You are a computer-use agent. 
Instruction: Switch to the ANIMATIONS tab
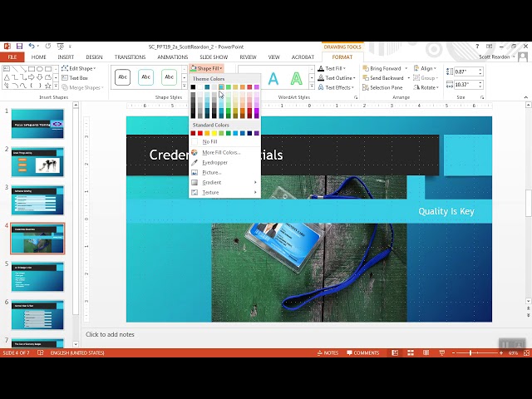[172, 57]
